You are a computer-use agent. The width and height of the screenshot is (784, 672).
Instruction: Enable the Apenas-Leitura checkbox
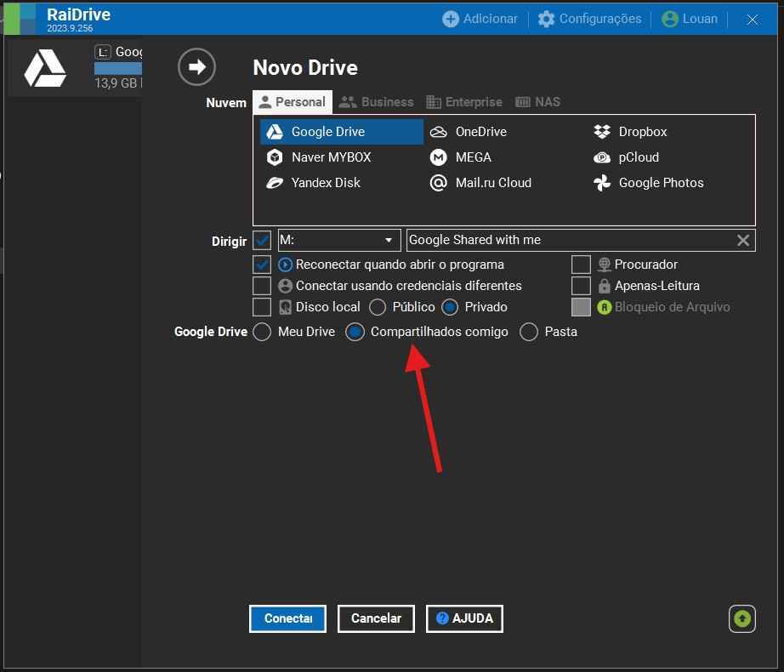pyautogui.click(x=581, y=286)
